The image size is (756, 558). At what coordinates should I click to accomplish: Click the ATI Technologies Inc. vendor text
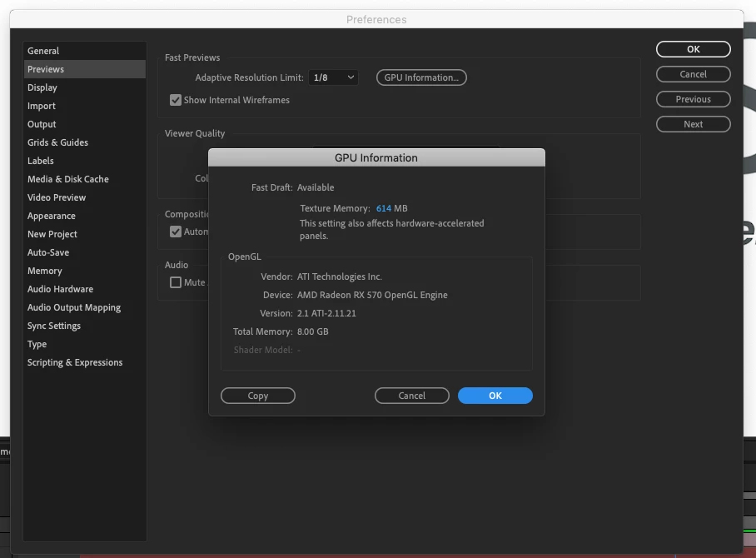(340, 277)
